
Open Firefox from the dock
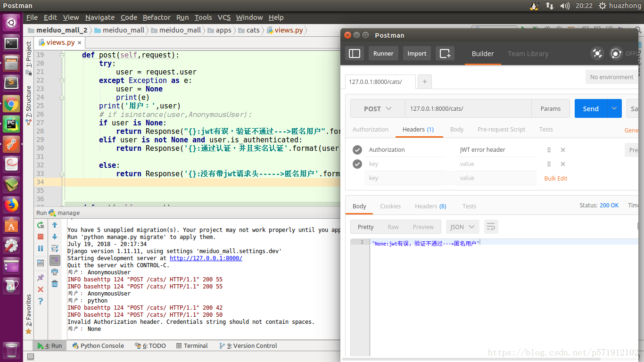11,204
